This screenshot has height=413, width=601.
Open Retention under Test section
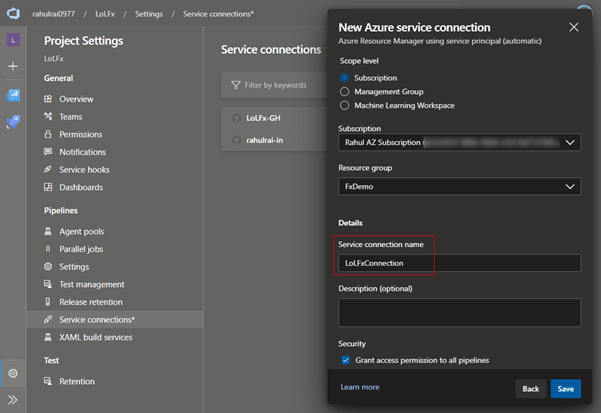(x=77, y=382)
